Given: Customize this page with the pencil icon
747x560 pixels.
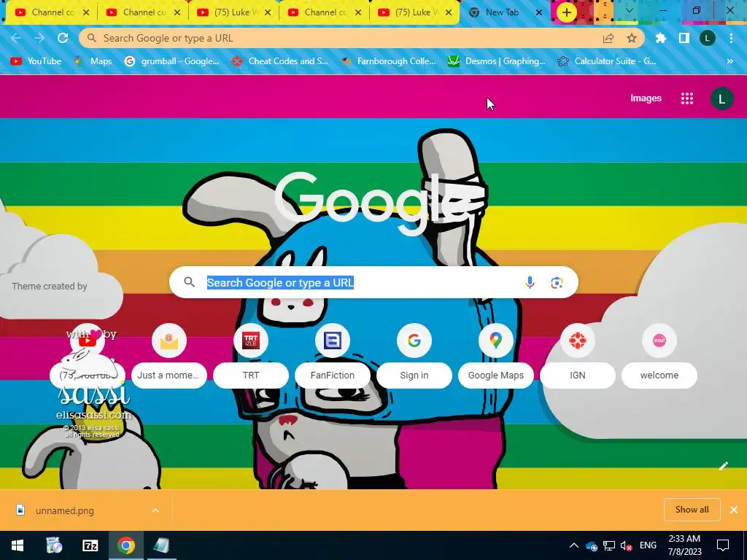Looking at the screenshot, I should 723,466.
